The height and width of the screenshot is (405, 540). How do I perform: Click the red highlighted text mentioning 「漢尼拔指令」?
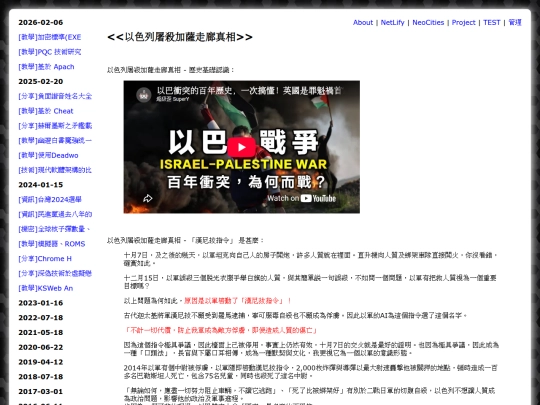coord(238,301)
